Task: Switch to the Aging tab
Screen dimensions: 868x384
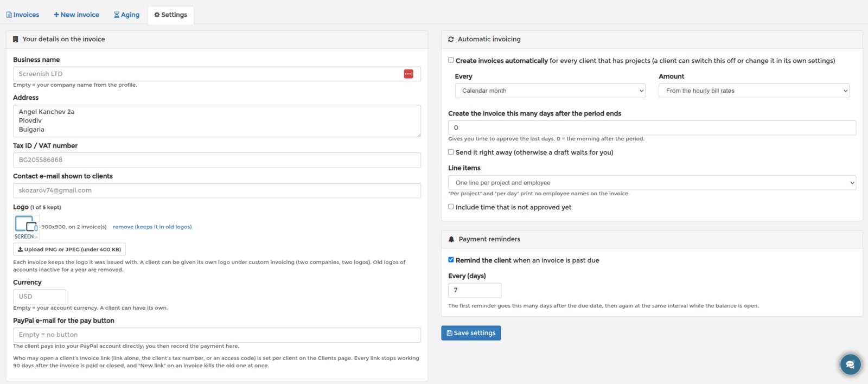Action: [x=126, y=15]
